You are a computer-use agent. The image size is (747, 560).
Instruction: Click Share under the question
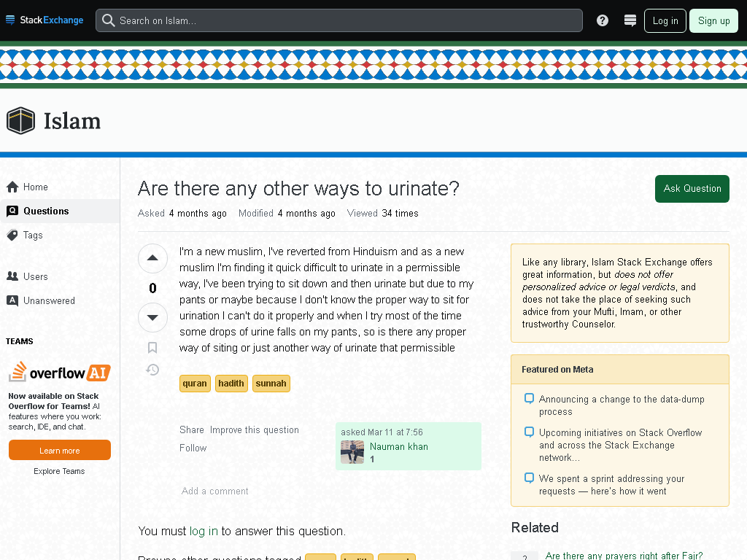click(x=192, y=429)
